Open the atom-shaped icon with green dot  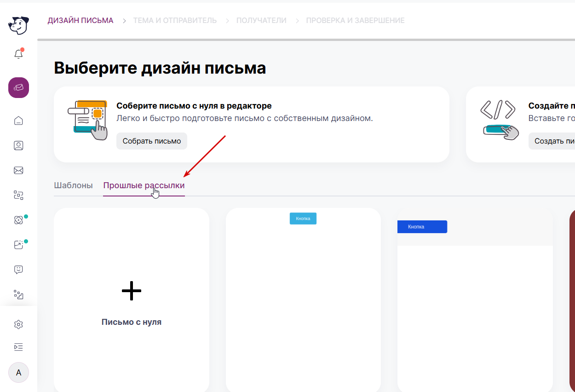tap(18, 220)
